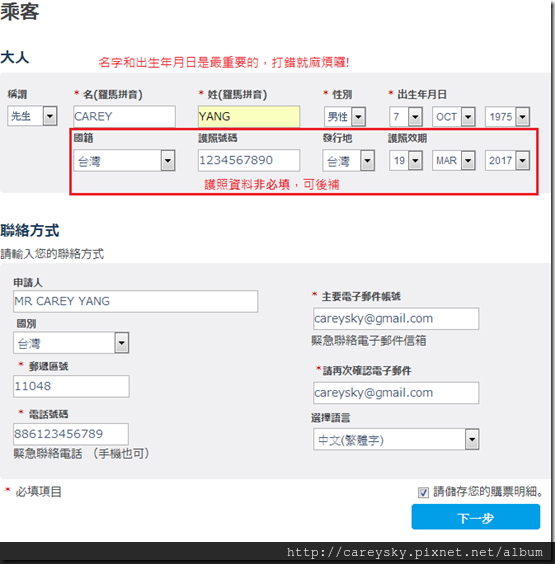The width and height of the screenshot is (555, 564).
Task: Click the postal code field 11048
Action: (71, 386)
